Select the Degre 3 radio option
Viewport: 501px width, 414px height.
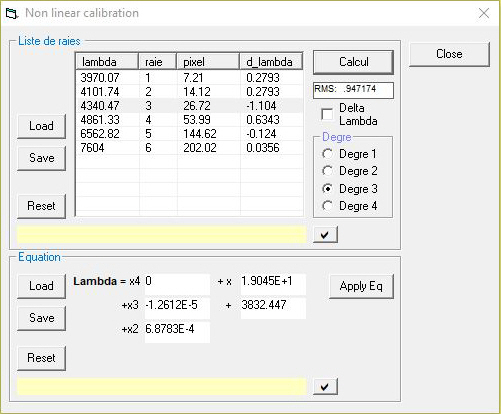(327, 189)
